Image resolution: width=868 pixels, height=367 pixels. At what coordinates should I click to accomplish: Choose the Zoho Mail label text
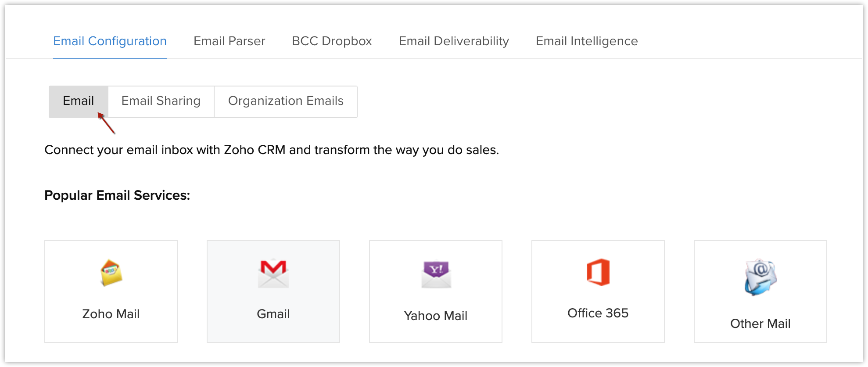(111, 314)
